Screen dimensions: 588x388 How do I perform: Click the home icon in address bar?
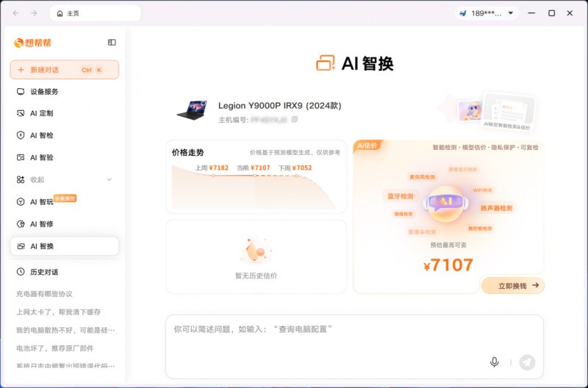pos(60,13)
